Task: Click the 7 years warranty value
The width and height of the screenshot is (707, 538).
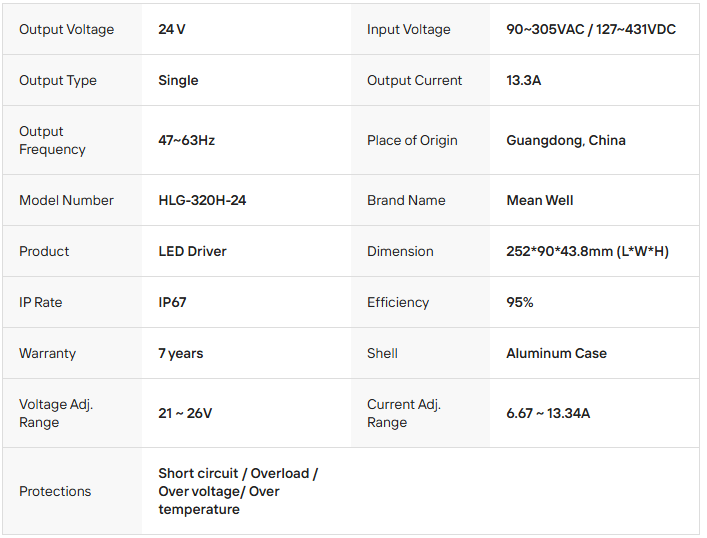Action: coord(181,353)
